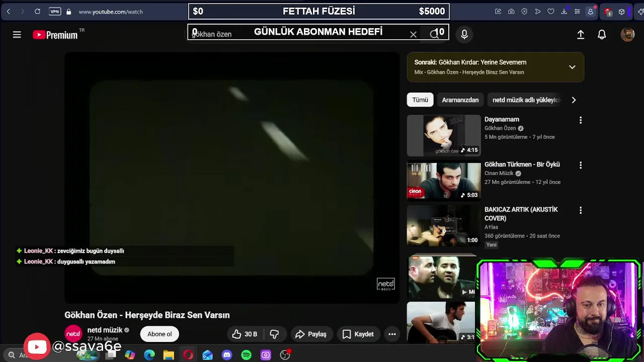Open the browser profile icon
The width and height of the screenshot is (644, 362).
(591, 12)
